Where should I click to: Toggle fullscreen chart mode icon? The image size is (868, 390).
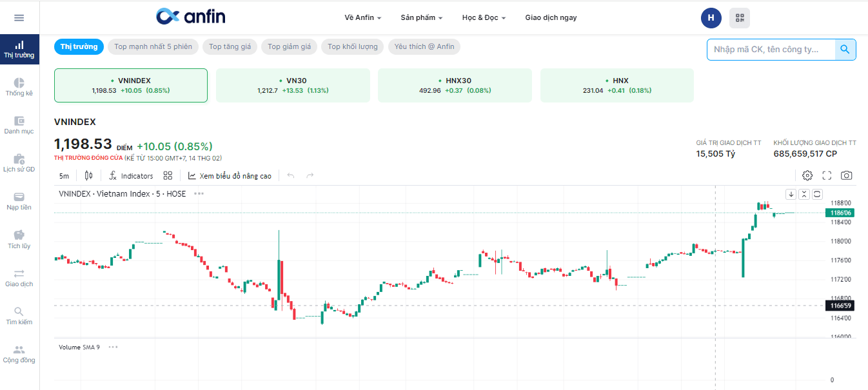click(827, 175)
